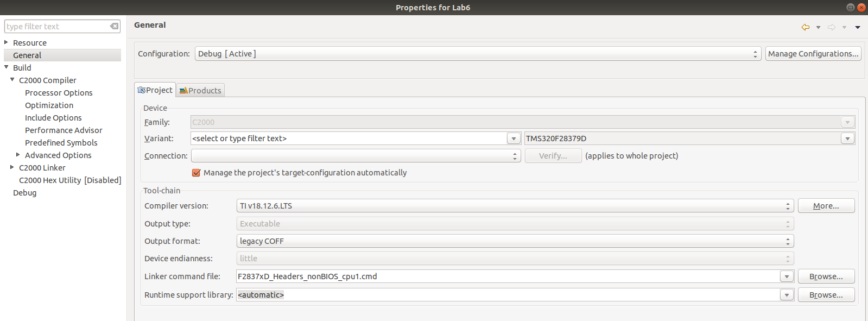Screen dimensions: 868x321
Task: Expand the Resource tree node
Action: coord(6,42)
